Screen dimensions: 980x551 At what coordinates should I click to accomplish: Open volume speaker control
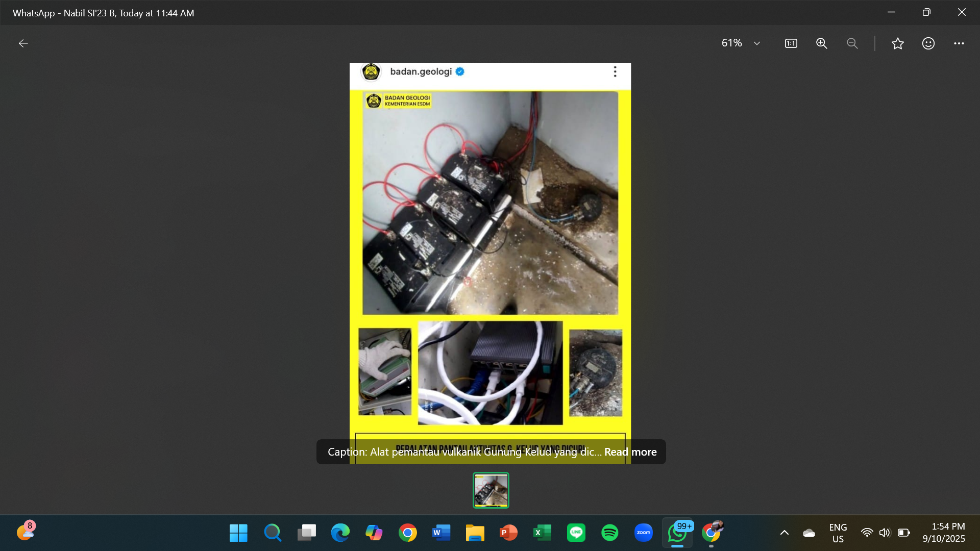[x=885, y=533]
